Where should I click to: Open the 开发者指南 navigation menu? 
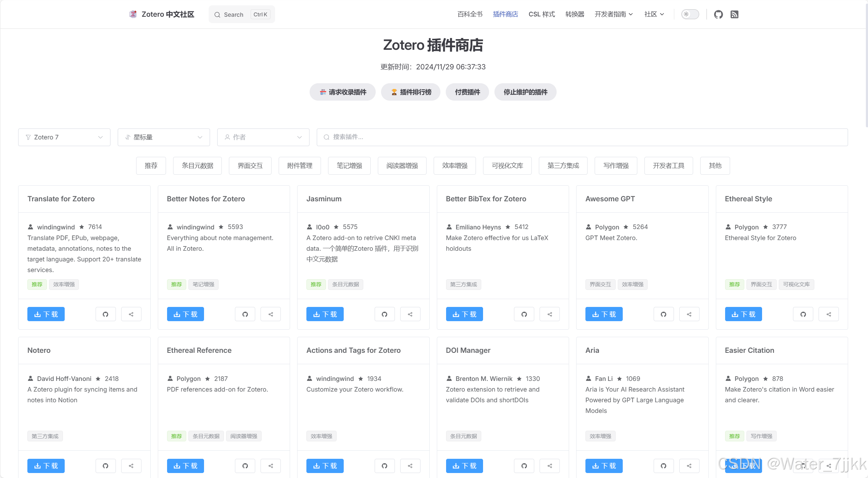(614, 15)
